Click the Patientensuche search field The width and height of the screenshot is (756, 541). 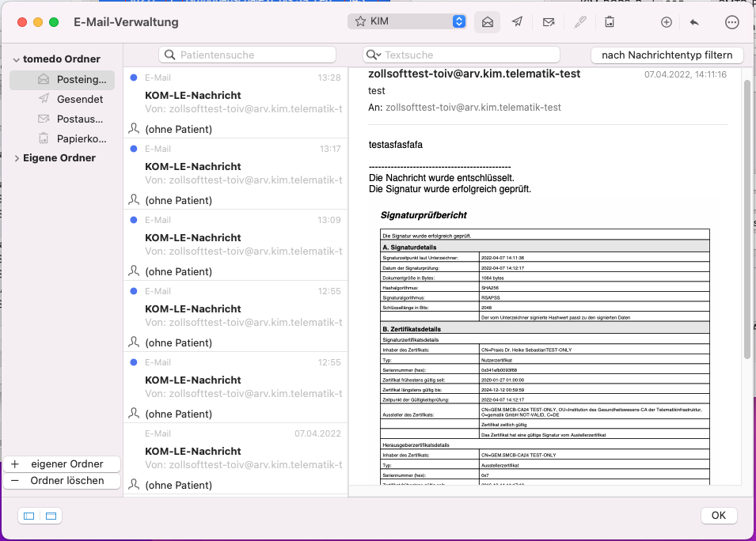click(247, 55)
